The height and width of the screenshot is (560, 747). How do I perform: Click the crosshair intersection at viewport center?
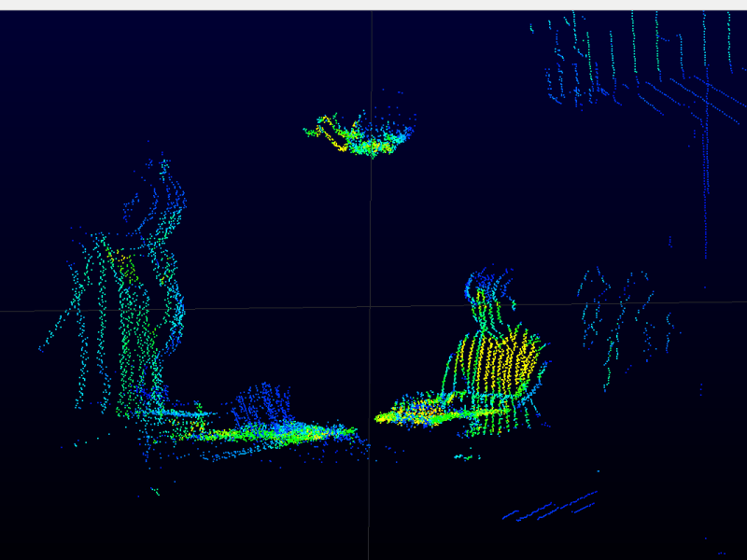(x=371, y=305)
